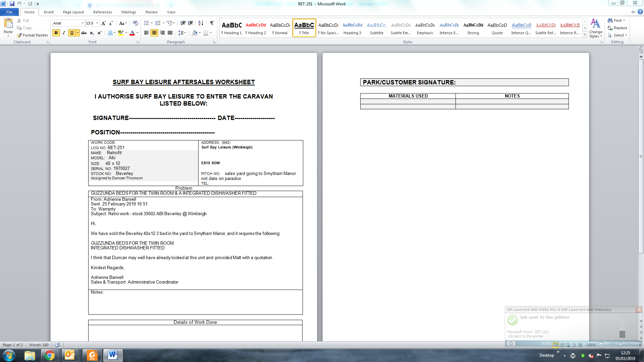Justify the paragraph text

click(x=170, y=33)
